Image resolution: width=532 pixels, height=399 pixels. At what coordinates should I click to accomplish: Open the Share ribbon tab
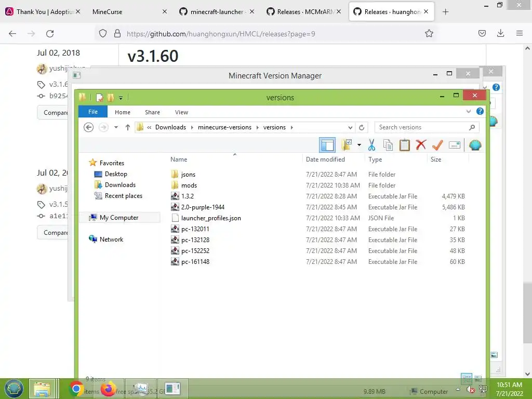pos(152,112)
